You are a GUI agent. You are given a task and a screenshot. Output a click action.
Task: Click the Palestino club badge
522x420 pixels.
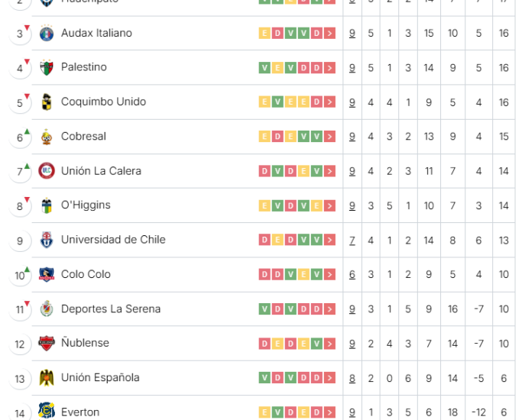coord(47,67)
